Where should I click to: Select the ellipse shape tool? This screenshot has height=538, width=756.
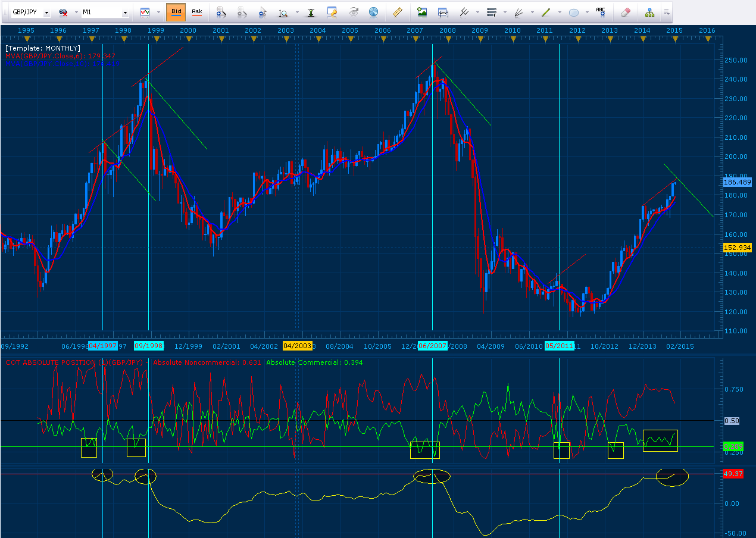(574, 12)
